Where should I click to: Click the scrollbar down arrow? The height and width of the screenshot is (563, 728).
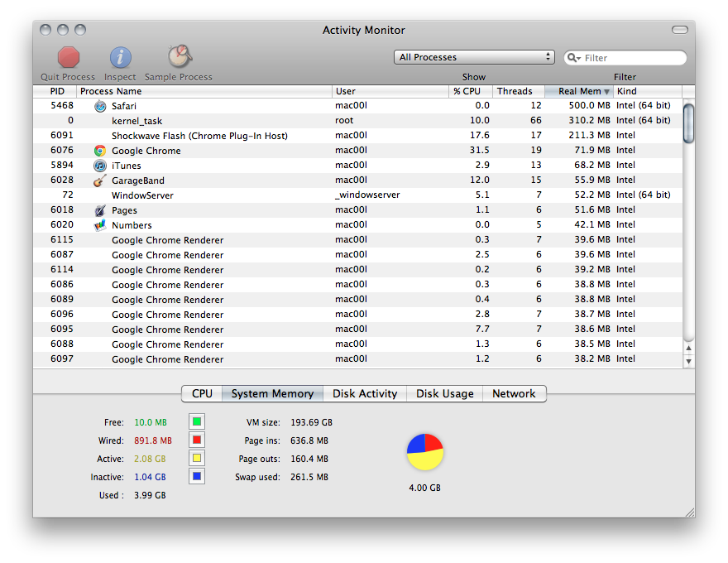(x=689, y=361)
